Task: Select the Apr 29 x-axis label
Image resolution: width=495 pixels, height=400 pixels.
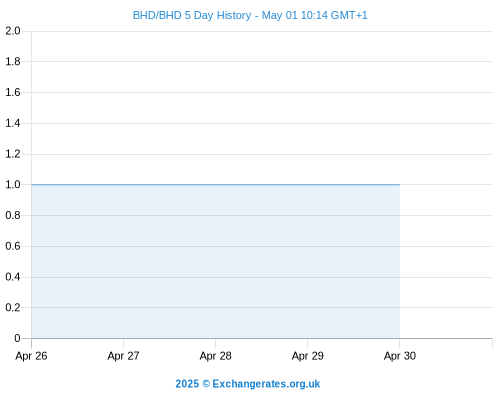Action: tap(307, 356)
